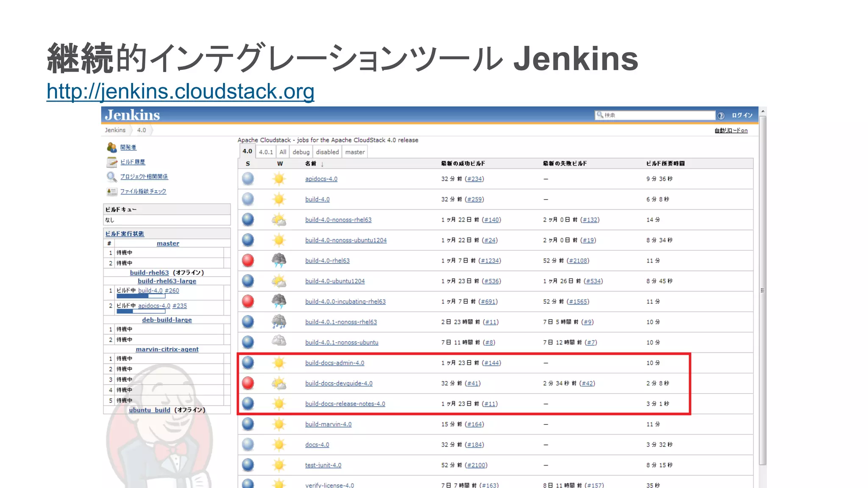Open file fingerprint check icon
Viewport: 868px width, 488px height.
(x=112, y=191)
